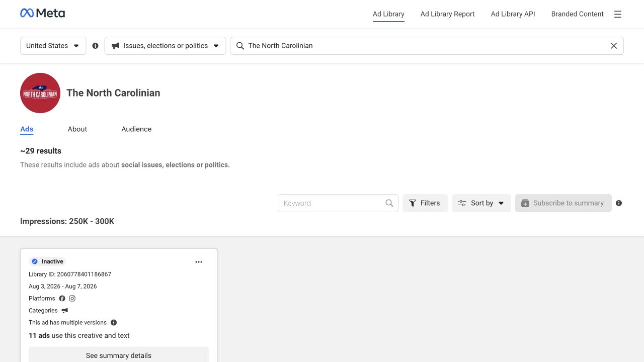Click the Instagram platform icon

tap(72, 298)
